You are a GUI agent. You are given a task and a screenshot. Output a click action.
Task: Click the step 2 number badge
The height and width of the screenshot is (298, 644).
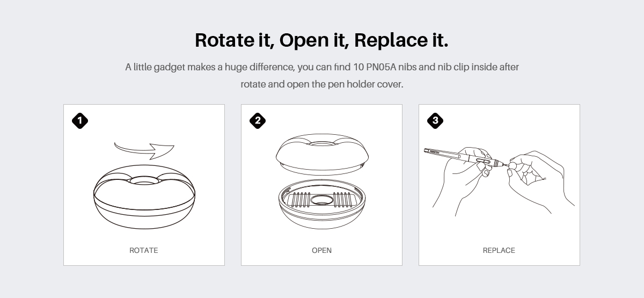258,121
